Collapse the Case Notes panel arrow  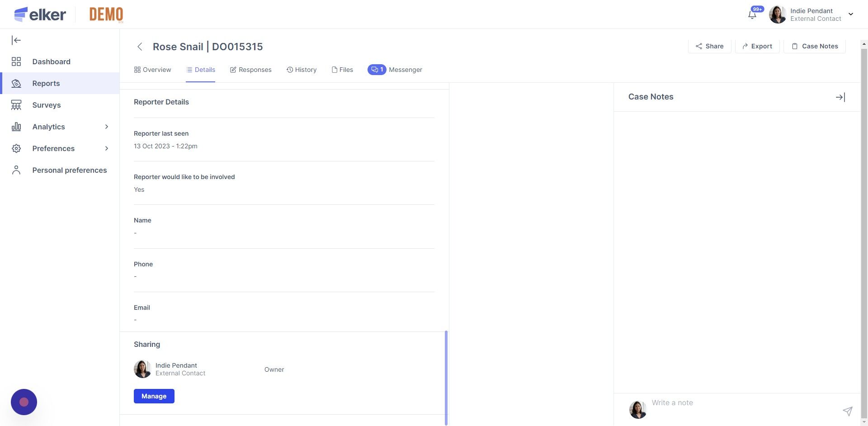point(840,97)
